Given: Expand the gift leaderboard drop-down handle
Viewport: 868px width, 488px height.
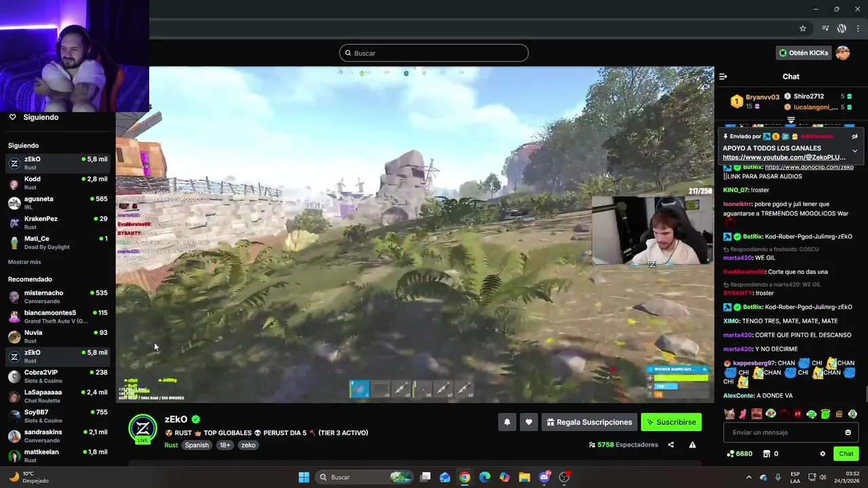Looking at the screenshot, I should tap(791, 120).
